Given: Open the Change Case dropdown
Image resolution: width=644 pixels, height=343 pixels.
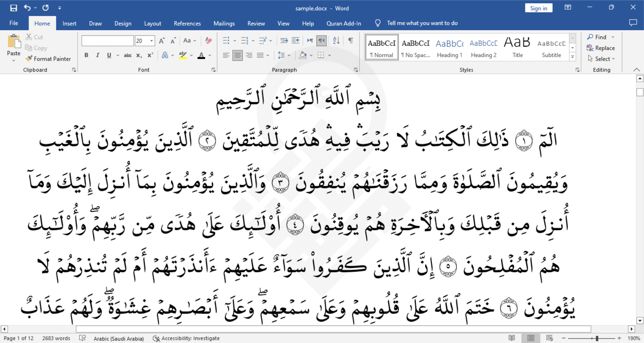Looking at the screenshot, I should [190, 41].
